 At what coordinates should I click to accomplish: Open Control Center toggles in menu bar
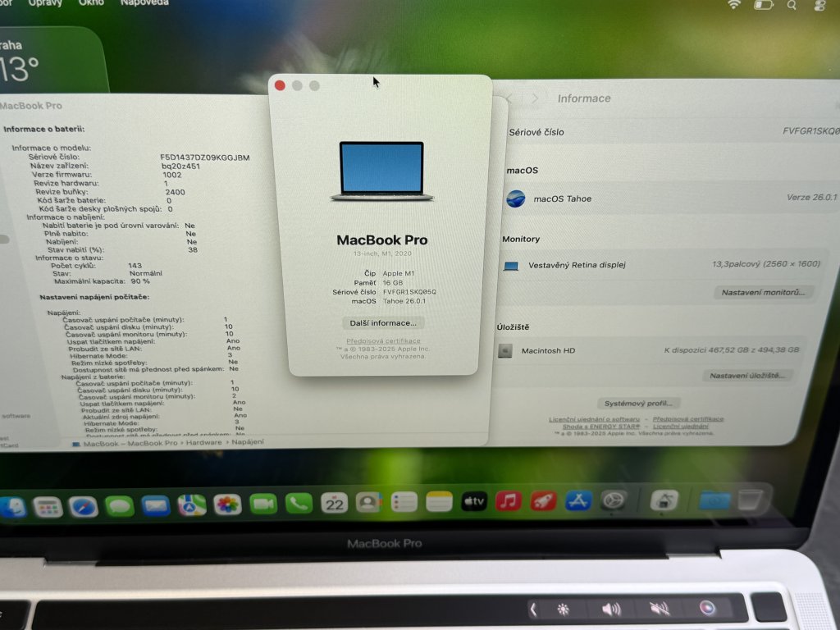click(x=819, y=5)
